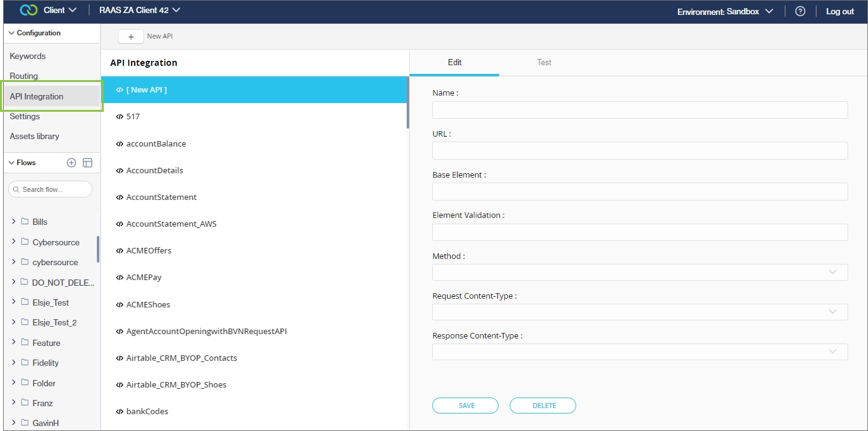Select Routing in the Configuration menu
The image size is (868, 431).
[24, 76]
